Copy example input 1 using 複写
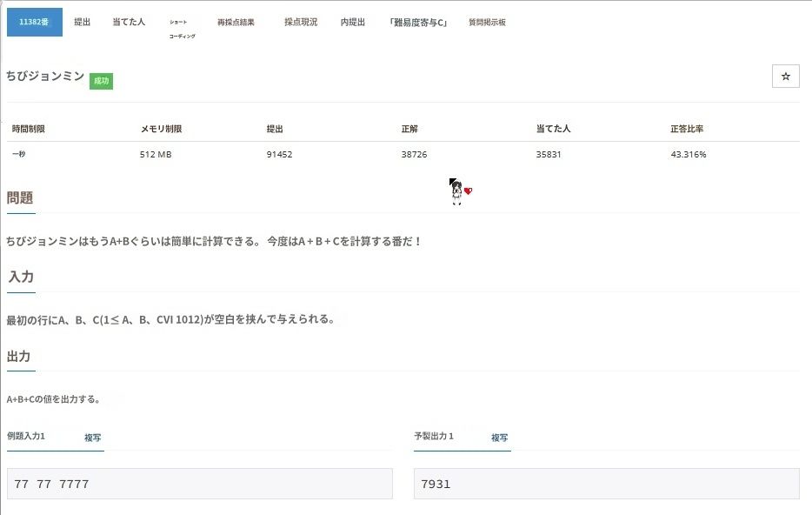Screen dimensions: 812x515 coord(92,438)
